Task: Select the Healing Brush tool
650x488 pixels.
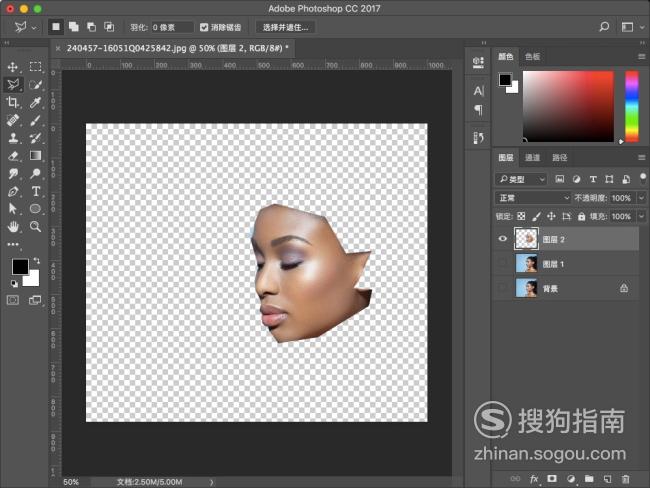Action: point(12,120)
